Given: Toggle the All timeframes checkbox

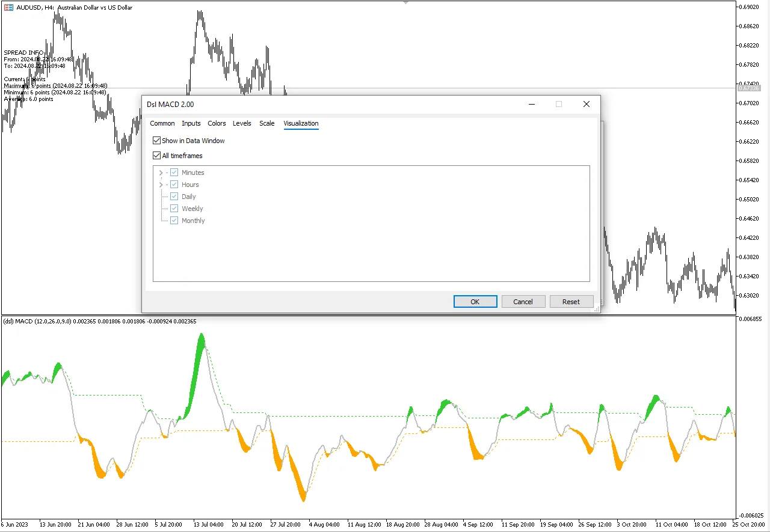Looking at the screenshot, I should click(x=157, y=156).
